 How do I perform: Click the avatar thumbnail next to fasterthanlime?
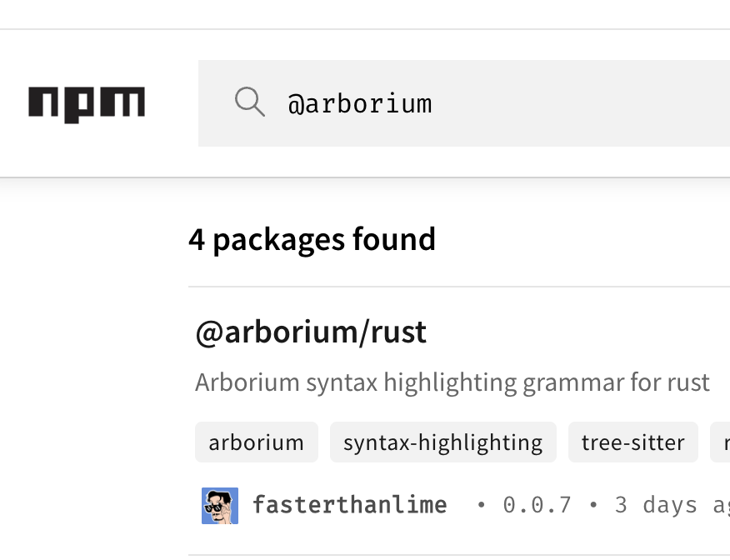219,505
